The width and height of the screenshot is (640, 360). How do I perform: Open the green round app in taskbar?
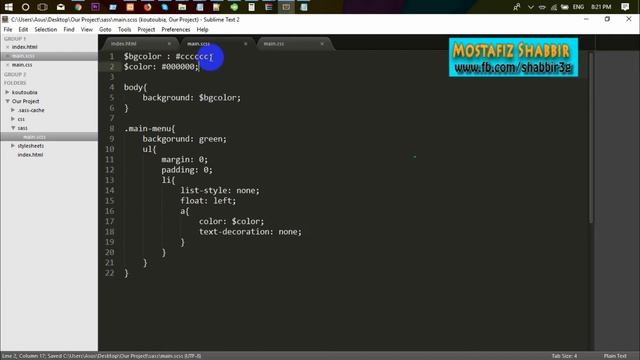point(234,7)
